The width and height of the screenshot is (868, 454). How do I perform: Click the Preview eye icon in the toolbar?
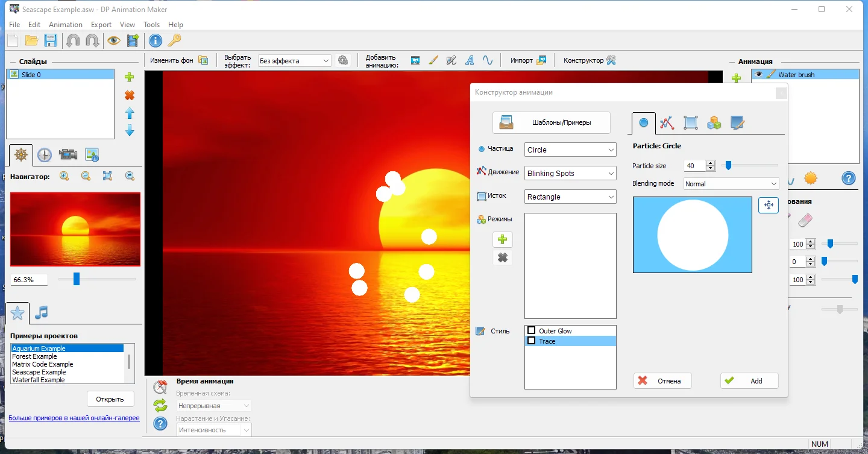113,40
